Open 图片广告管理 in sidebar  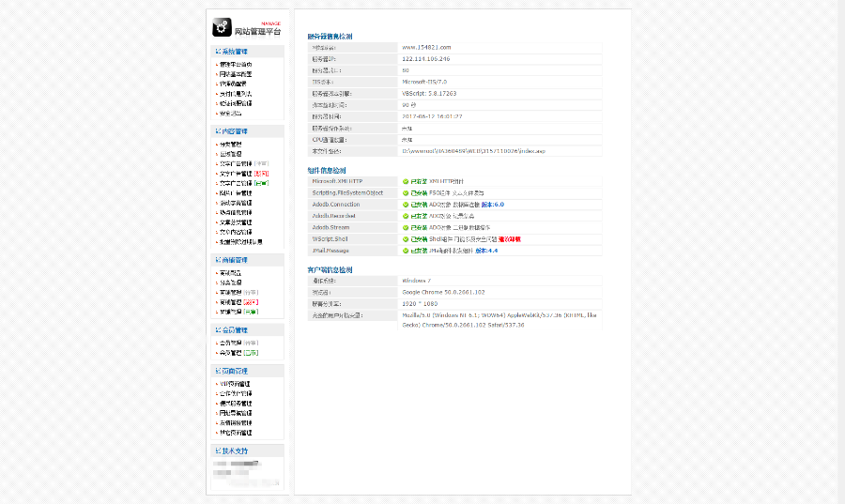click(236, 193)
